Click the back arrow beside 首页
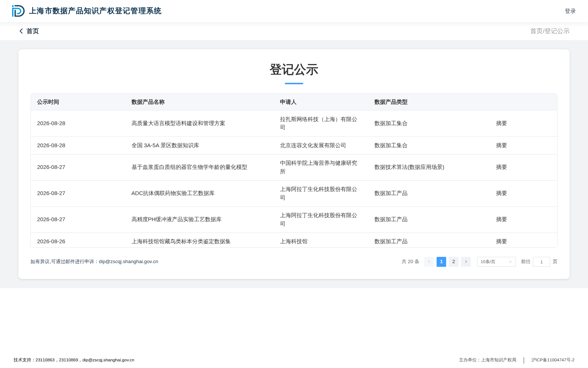The height and width of the screenshot is (368, 588). click(21, 31)
